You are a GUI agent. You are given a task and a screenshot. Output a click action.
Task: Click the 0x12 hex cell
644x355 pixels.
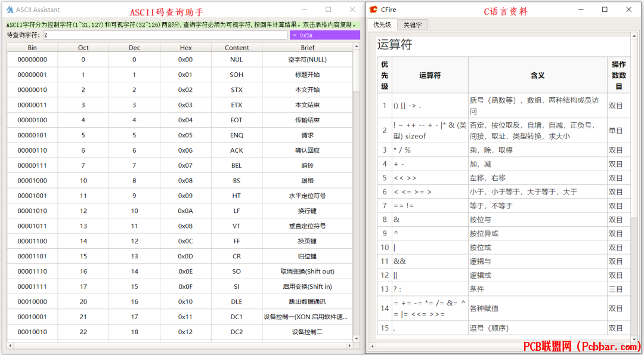[185, 332]
